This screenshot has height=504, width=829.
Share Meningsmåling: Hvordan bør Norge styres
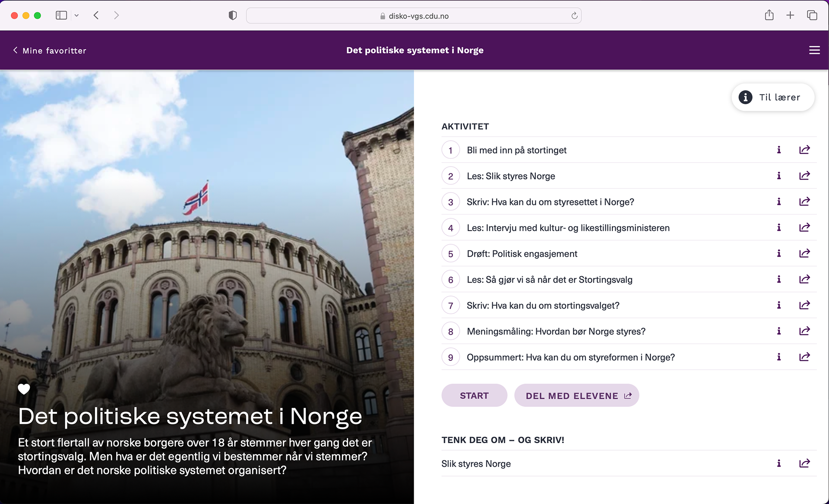tap(804, 331)
